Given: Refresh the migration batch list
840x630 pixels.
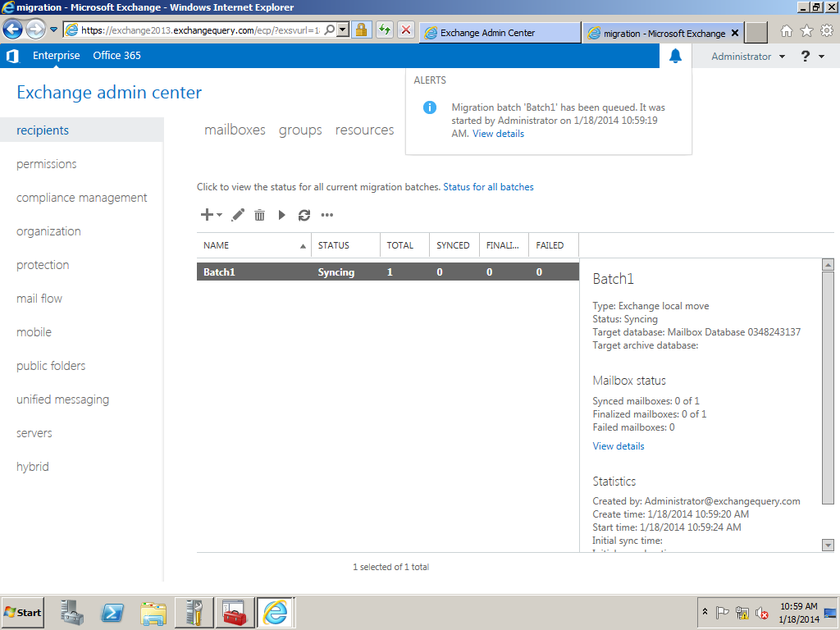Looking at the screenshot, I should coord(304,215).
